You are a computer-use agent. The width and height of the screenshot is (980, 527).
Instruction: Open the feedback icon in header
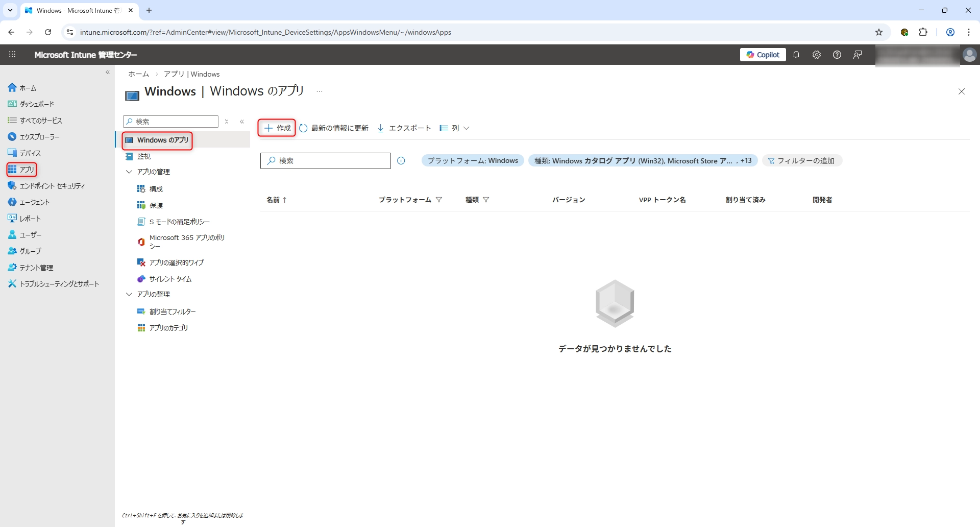pyautogui.click(x=857, y=55)
